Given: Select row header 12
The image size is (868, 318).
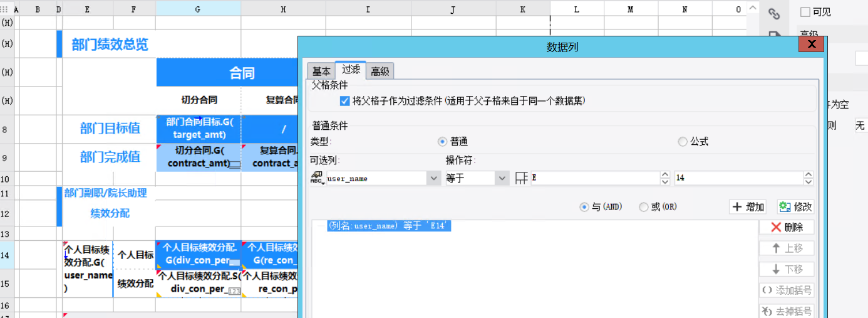Looking at the screenshot, I should [x=7, y=213].
